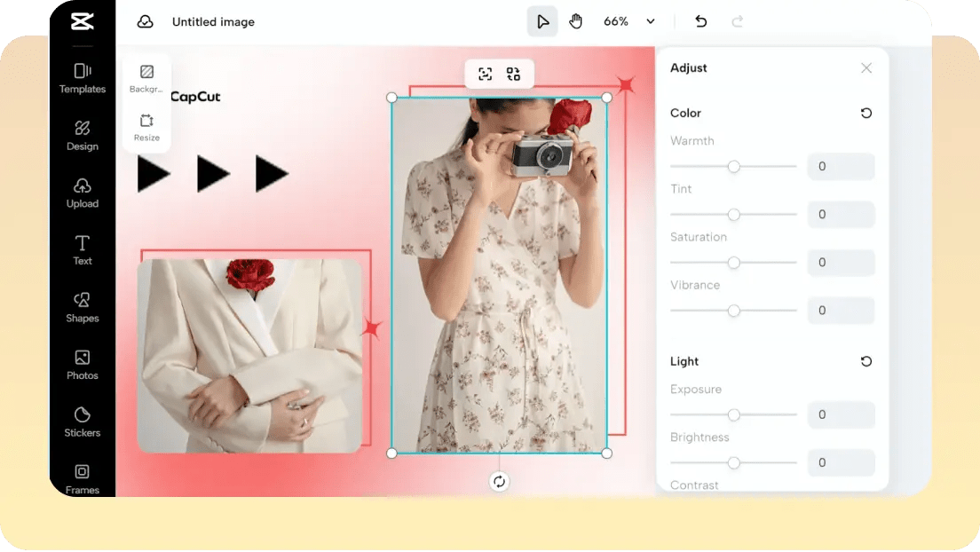Select the cursor selection tool in the top toolbar
Viewport: 980px width, 552px height.
[542, 20]
